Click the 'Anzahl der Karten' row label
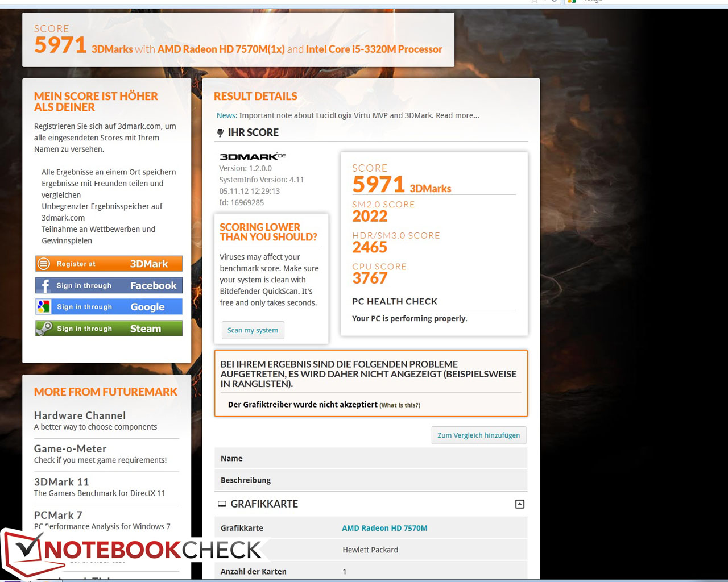The width and height of the screenshot is (728, 582). click(254, 572)
